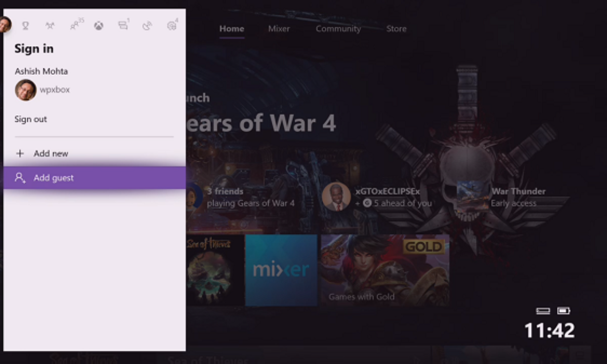Choose Sign out in the guide
The height and width of the screenshot is (364, 607).
(31, 119)
